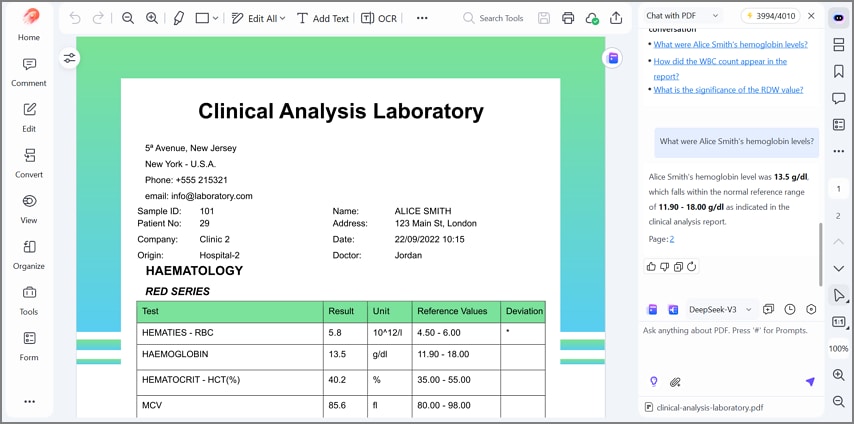Regenerate the AI response
This screenshot has width=854, height=424.
(x=692, y=266)
